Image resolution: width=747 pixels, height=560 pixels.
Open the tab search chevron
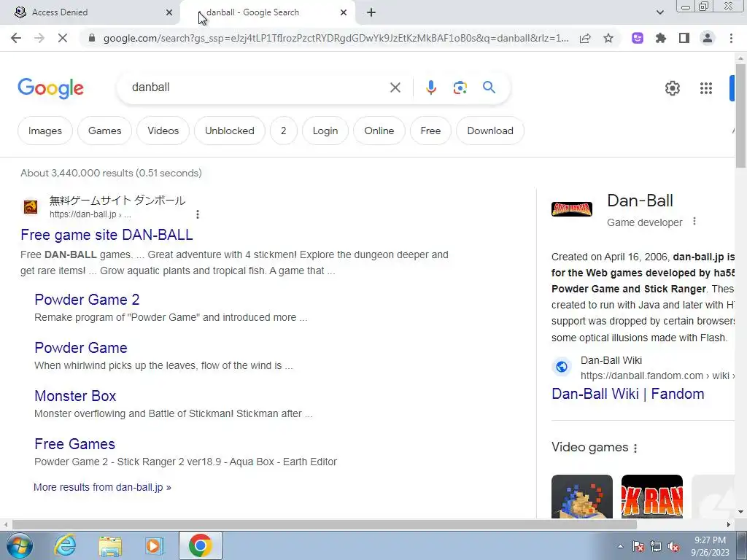click(659, 12)
